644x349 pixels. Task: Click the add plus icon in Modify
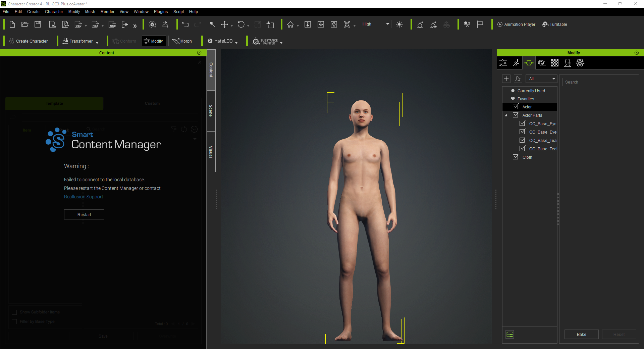pyautogui.click(x=506, y=79)
